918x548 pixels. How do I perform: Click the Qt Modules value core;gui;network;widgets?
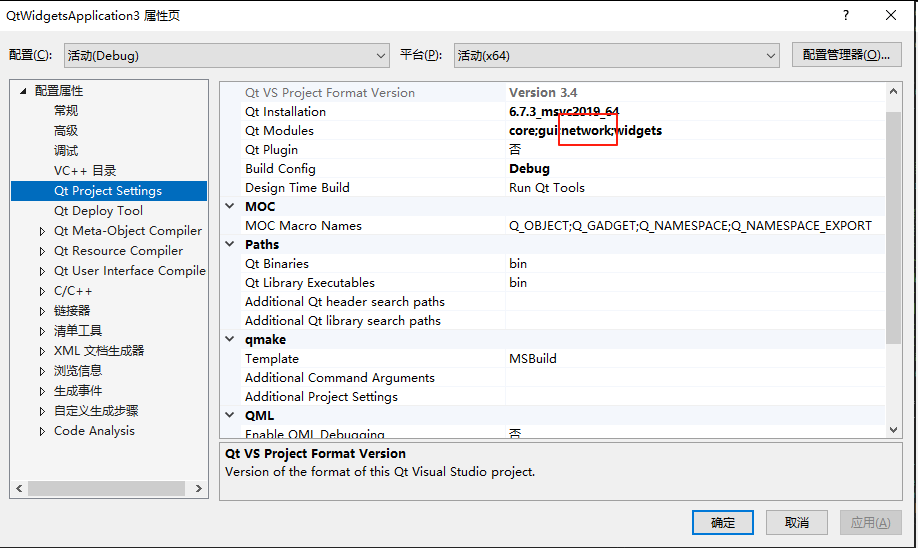[x=585, y=131]
